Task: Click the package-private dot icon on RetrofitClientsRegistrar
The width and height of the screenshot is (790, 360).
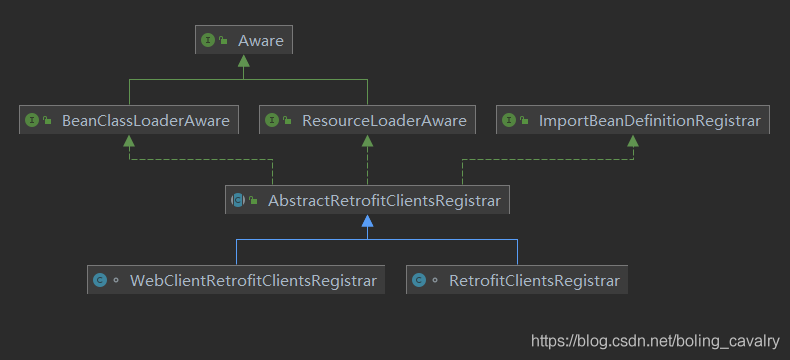Action: click(435, 280)
